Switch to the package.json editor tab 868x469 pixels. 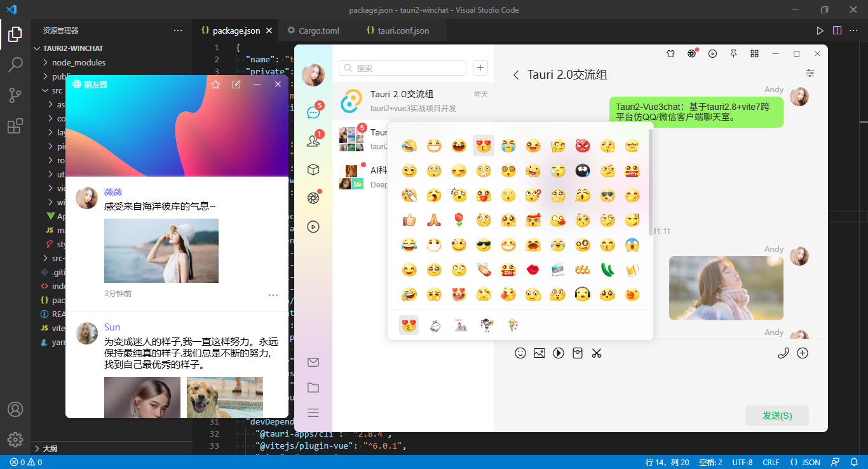point(236,31)
